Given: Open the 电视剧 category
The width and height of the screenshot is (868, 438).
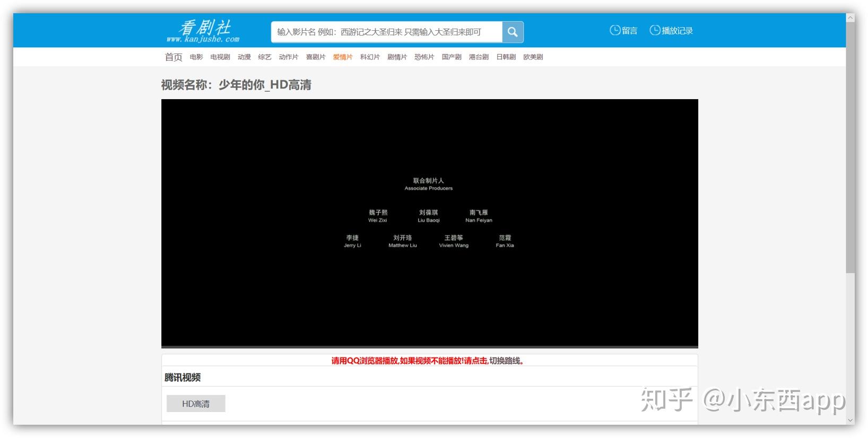Looking at the screenshot, I should click(220, 57).
